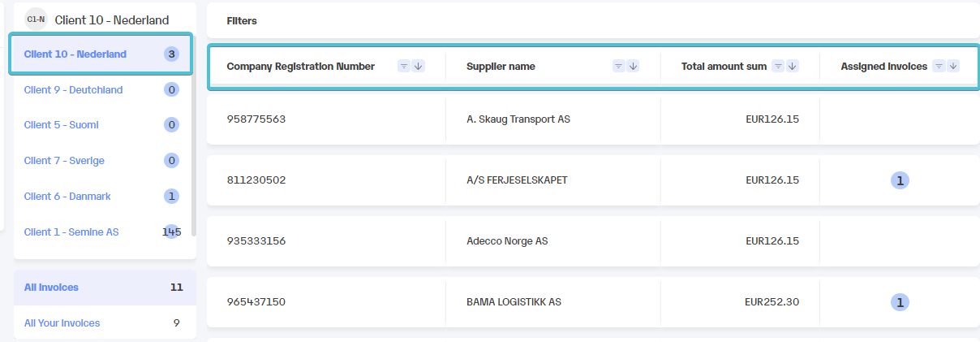Sort Assigned Invoices with arrow icon
980x342 pixels.
point(953,67)
